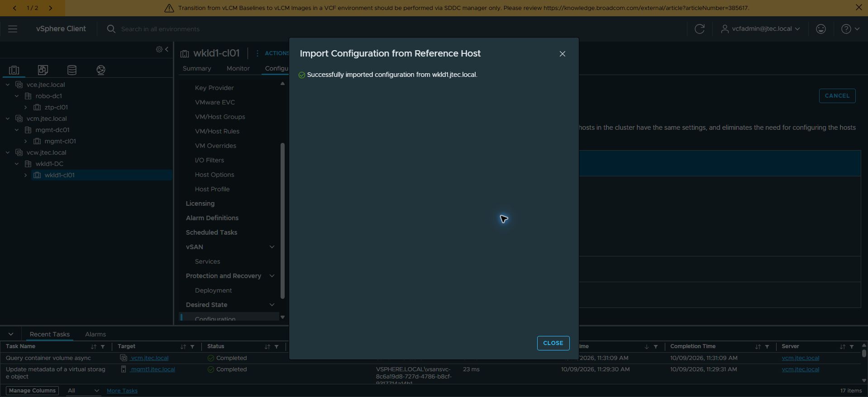This screenshot has width=868, height=397.
Task: Switch to Storage inventory view
Action: [72, 70]
